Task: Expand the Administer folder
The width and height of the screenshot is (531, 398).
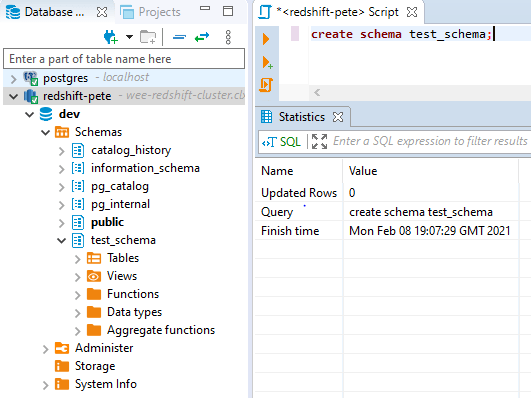Action: [46, 349]
